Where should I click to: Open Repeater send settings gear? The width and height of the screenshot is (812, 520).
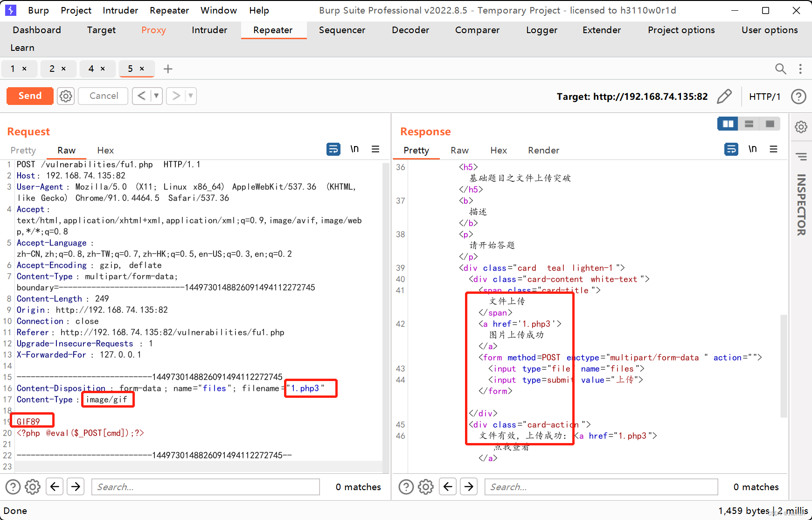pos(66,96)
